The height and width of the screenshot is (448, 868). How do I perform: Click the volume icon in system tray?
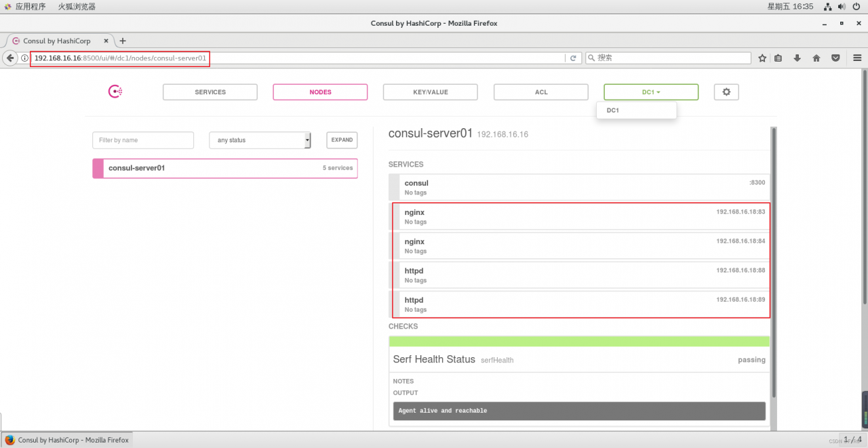coord(842,6)
